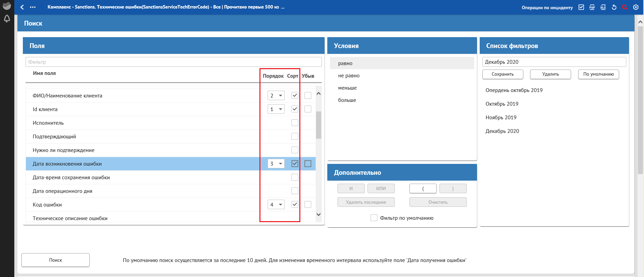Open the three-dots menu in header
Viewport: 644px width, 277px height.
pos(33,7)
